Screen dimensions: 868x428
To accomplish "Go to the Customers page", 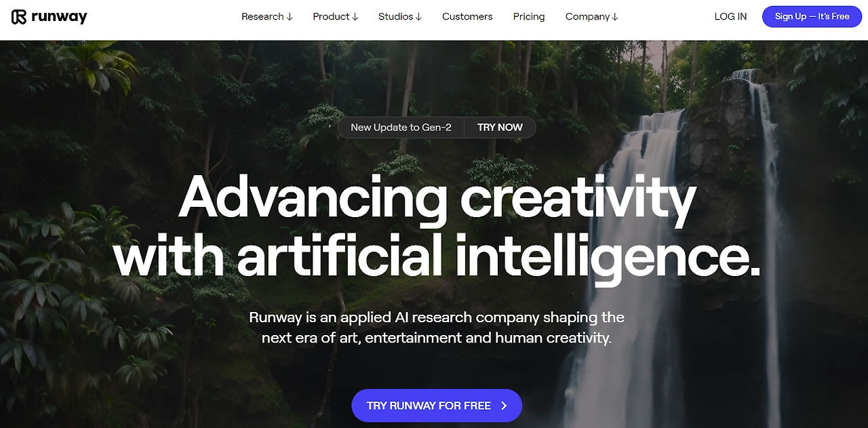I will [x=467, y=16].
